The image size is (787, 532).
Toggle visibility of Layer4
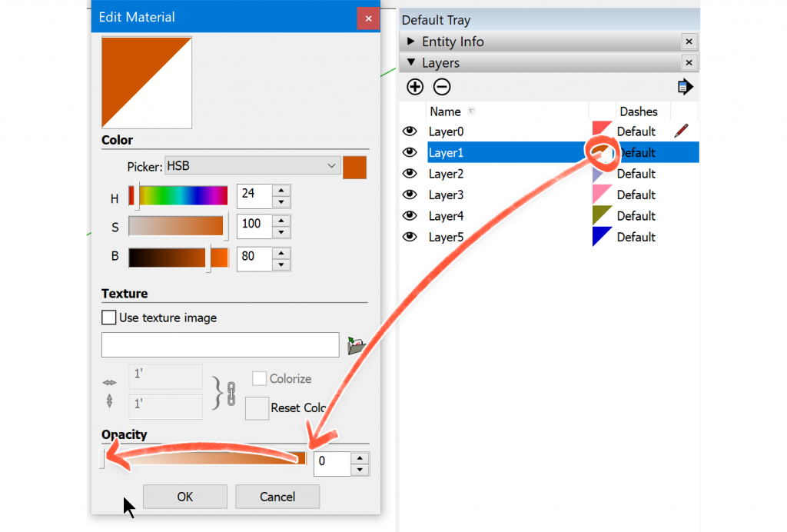point(410,216)
